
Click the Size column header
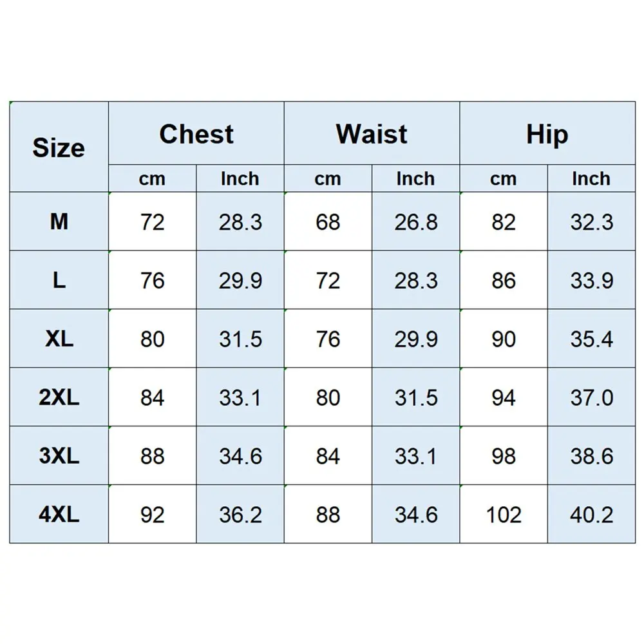click(59, 147)
